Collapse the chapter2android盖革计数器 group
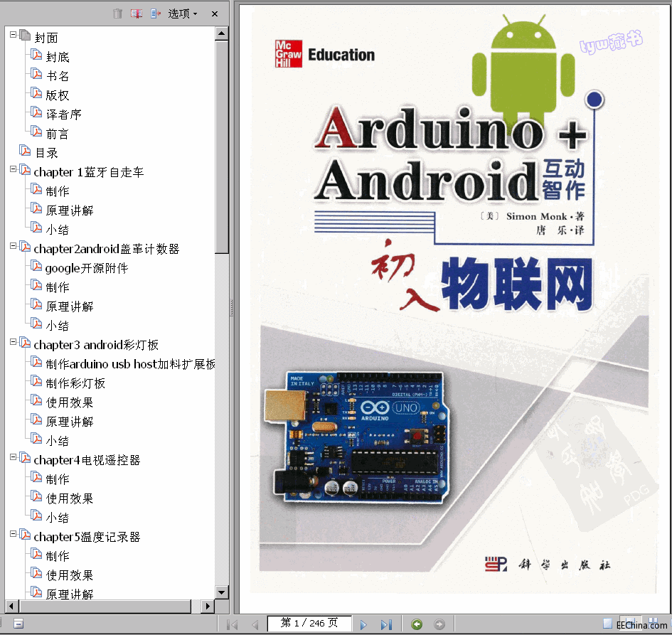Screen dimensions: 672x635 tap(14, 245)
